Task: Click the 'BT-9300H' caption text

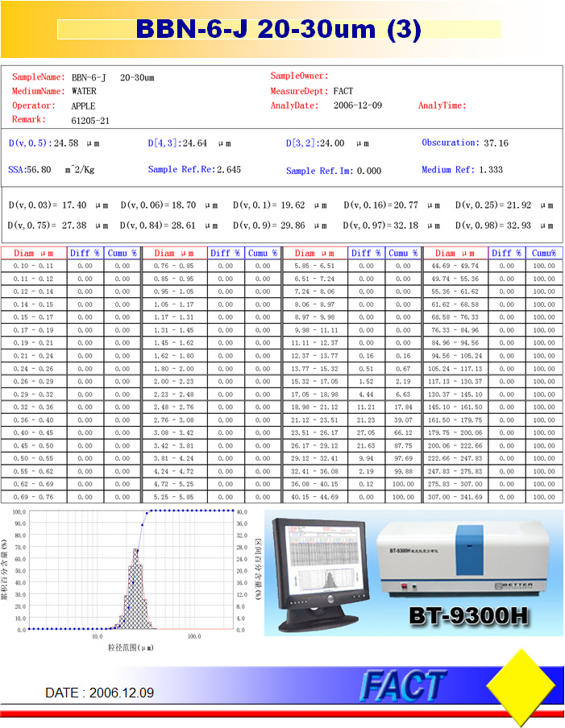Action: click(x=468, y=615)
